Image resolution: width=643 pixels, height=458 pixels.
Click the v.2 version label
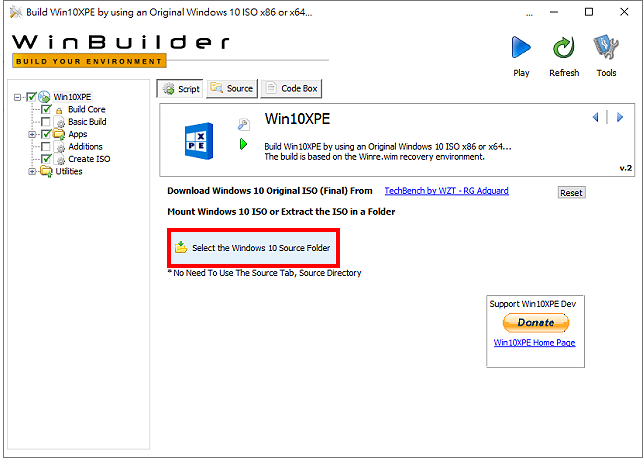(625, 168)
